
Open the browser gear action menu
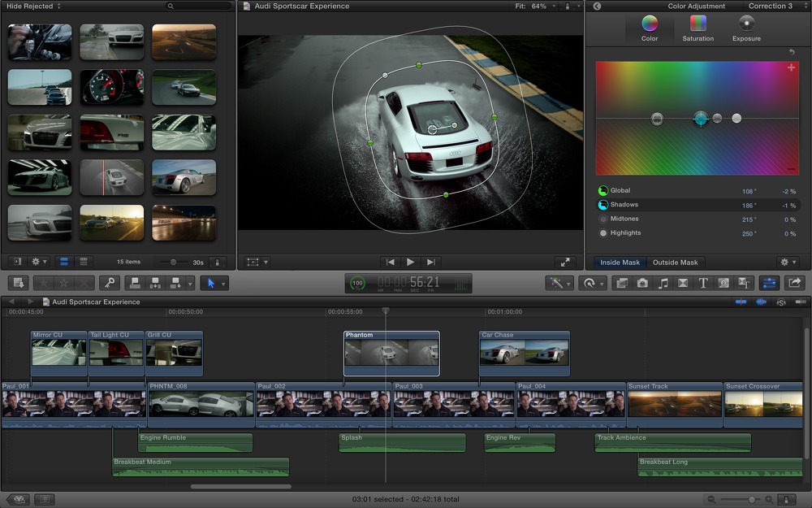tap(39, 262)
